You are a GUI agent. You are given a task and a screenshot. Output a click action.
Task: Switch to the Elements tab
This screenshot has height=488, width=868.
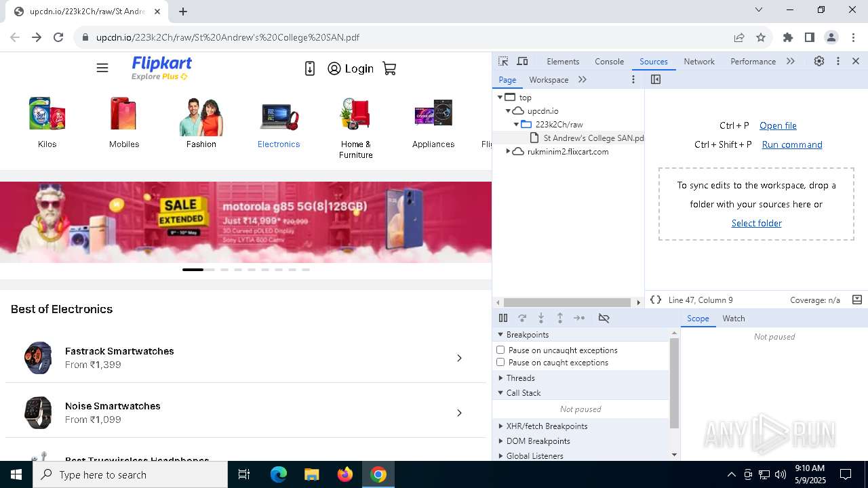[563, 61]
